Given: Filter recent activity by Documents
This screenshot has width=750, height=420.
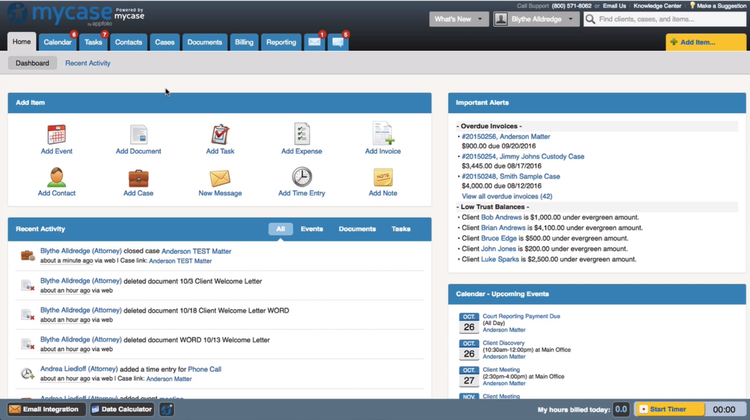Looking at the screenshot, I should [x=357, y=229].
